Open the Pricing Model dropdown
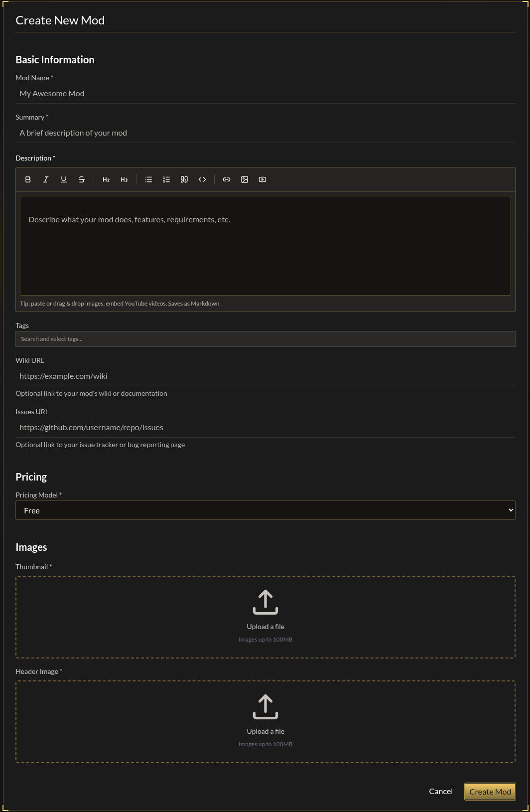The image size is (530, 812). 265,510
